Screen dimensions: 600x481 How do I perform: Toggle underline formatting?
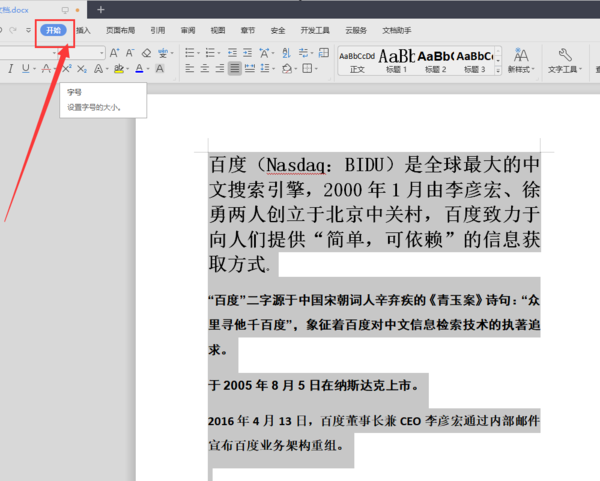[26, 68]
